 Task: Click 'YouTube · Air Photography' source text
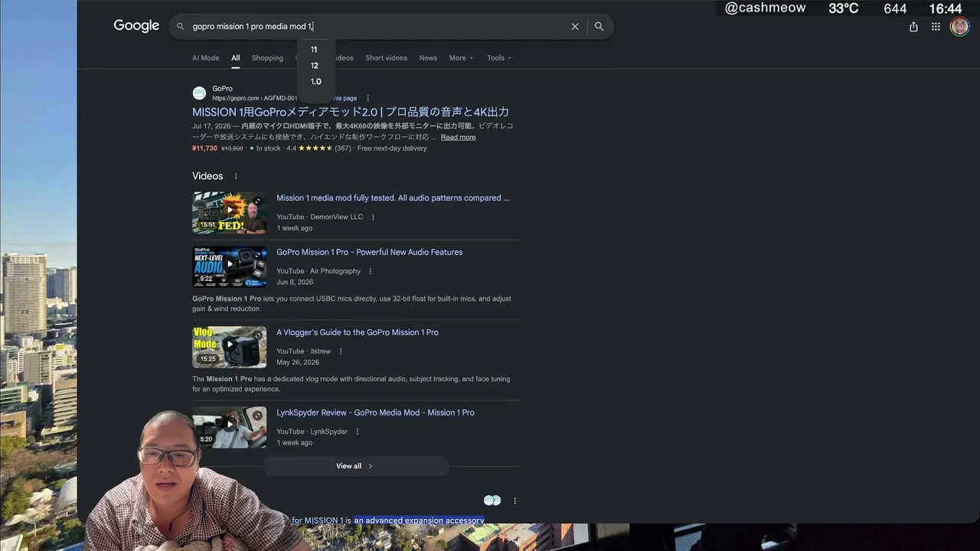pyautogui.click(x=318, y=271)
